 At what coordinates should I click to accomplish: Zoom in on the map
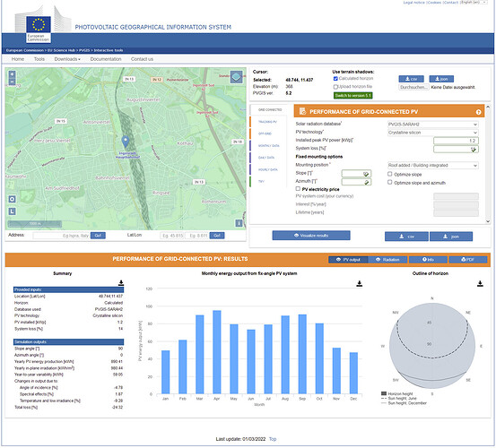pyautogui.click(x=12, y=74)
